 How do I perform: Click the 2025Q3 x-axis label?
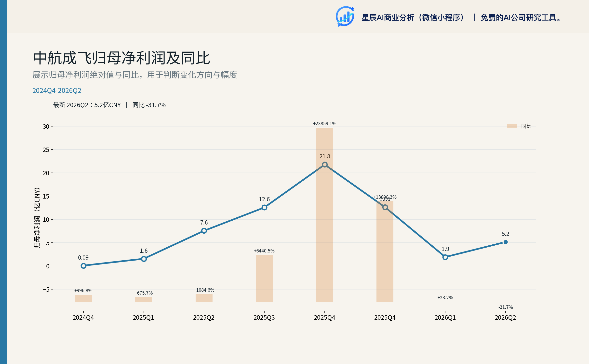[264, 318]
